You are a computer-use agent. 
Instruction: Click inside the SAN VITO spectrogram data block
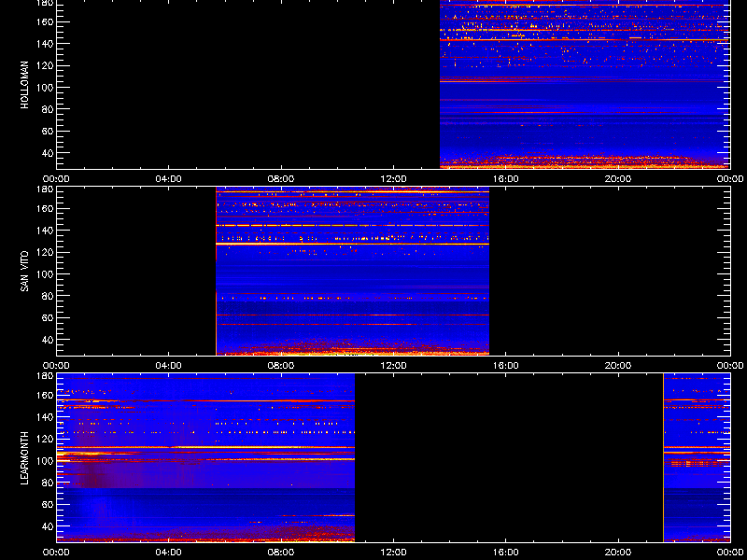(353, 272)
